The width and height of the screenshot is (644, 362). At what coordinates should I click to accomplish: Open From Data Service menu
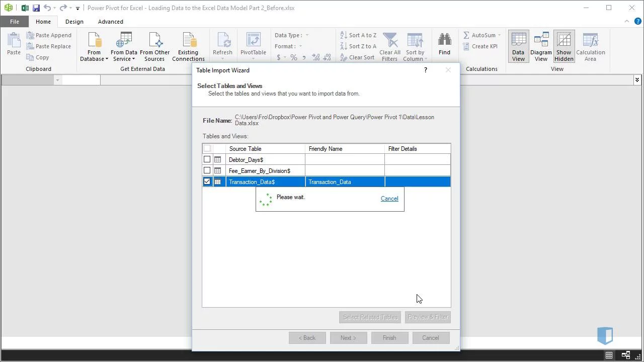click(x=124, y=47)
